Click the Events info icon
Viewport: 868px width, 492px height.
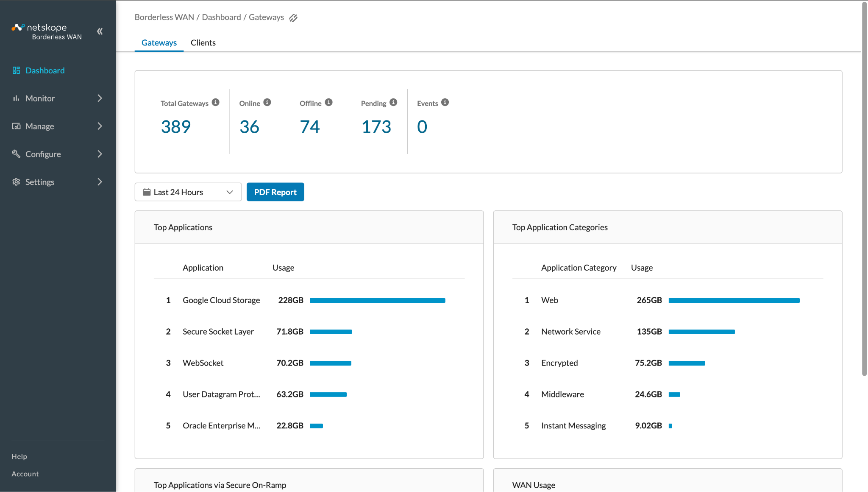(445, 102)
